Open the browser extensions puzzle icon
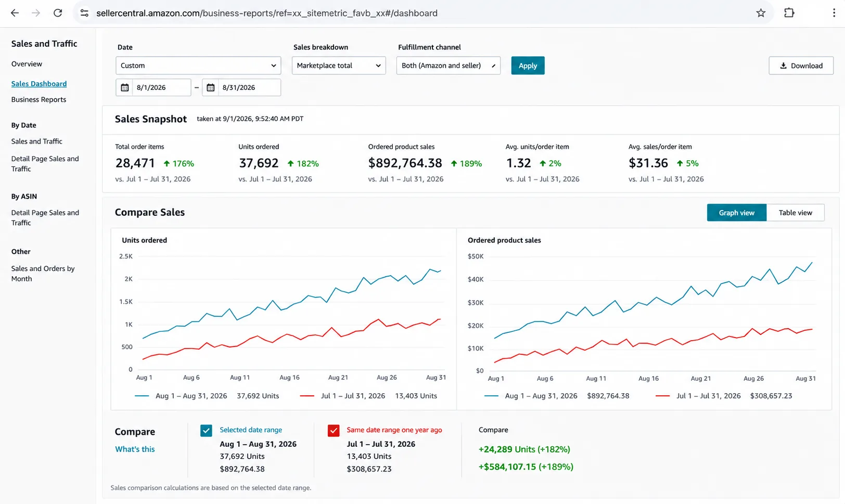This screenshot has height=504, width=845. 789,13
